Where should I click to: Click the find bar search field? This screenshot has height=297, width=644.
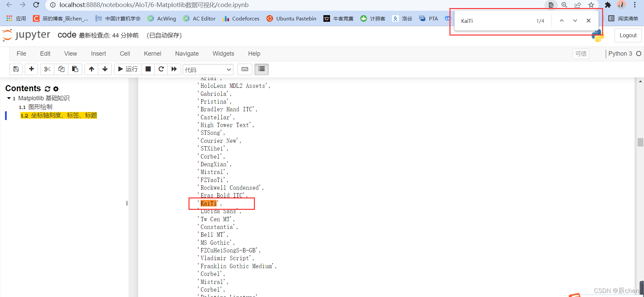[496, 21]
